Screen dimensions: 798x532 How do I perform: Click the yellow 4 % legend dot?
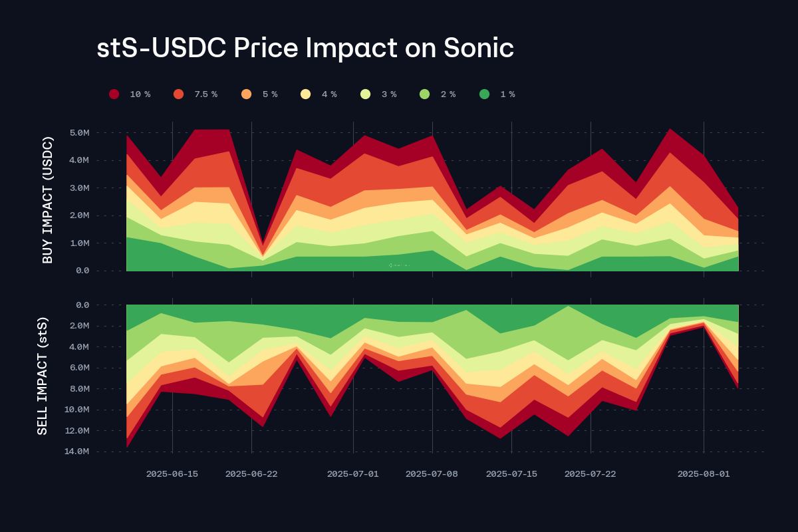click(x=306, y=94)
